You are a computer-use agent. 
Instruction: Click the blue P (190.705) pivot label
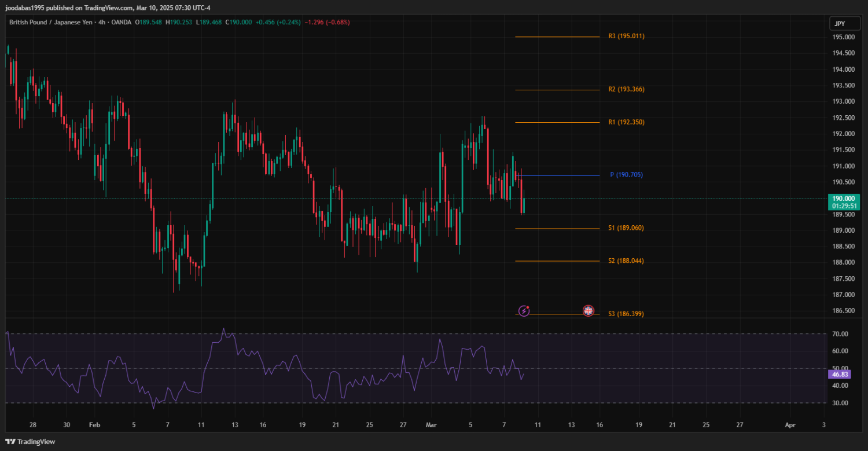[626, 175]
